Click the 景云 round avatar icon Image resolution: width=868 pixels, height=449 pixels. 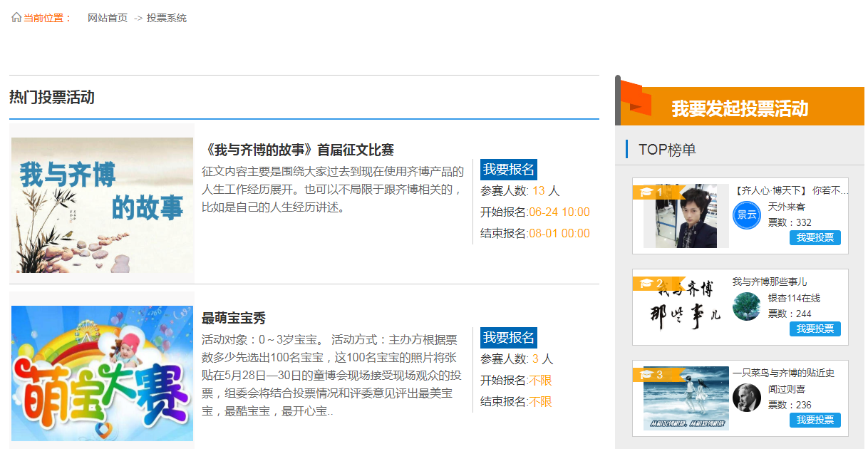click(746, 215)
